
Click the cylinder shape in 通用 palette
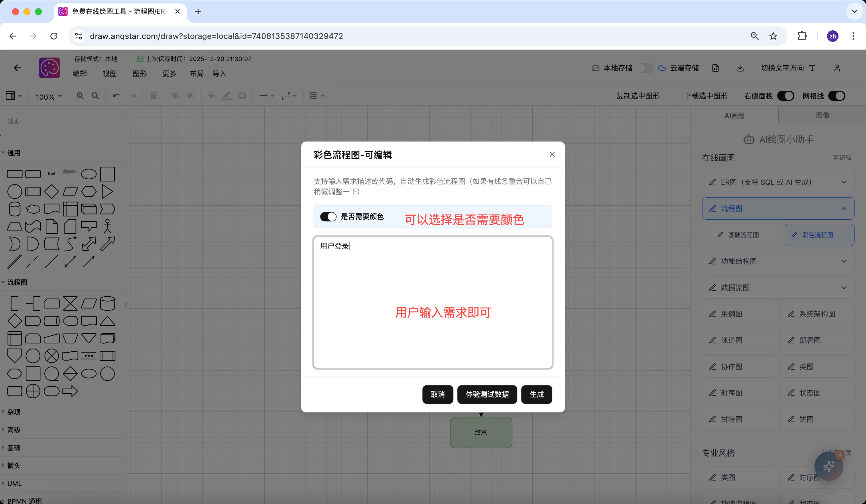[x=14, y=209]
